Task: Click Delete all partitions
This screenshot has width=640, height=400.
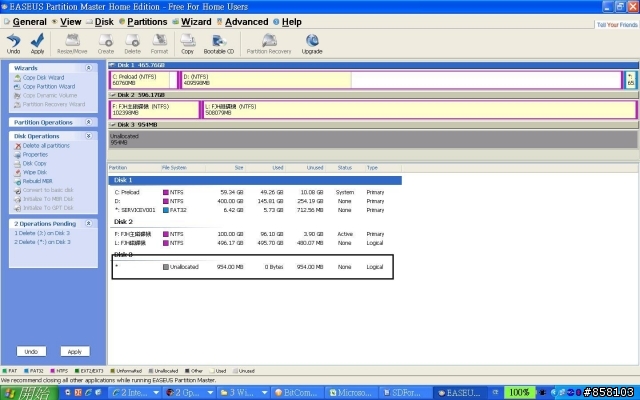Action: (42, 146)
